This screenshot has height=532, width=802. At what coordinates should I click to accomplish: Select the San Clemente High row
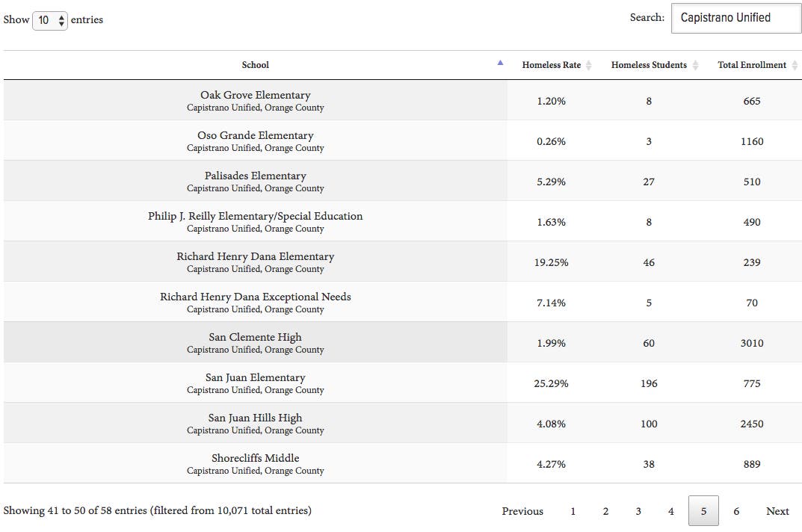click(255, 342)
